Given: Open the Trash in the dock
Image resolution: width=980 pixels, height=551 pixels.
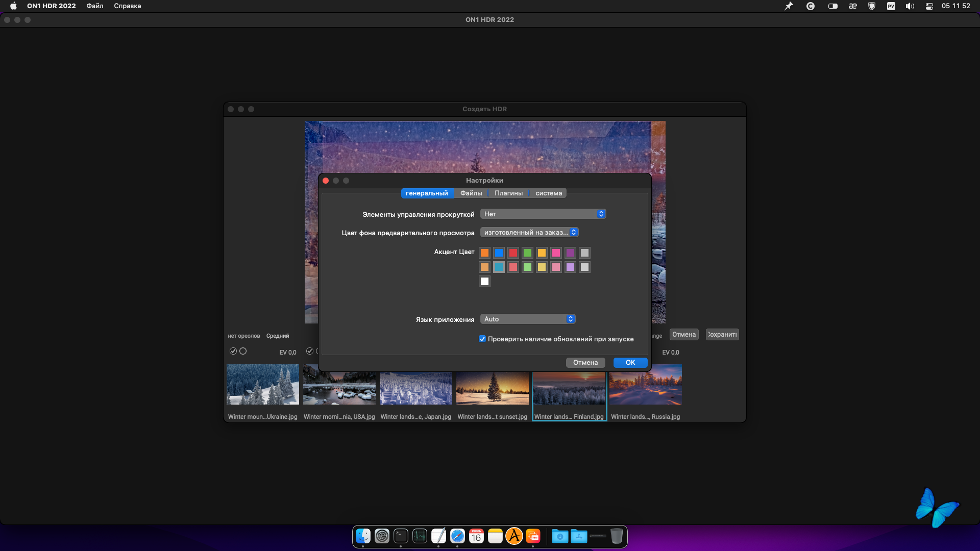Looking at the screenshot, I should [617, 536].
